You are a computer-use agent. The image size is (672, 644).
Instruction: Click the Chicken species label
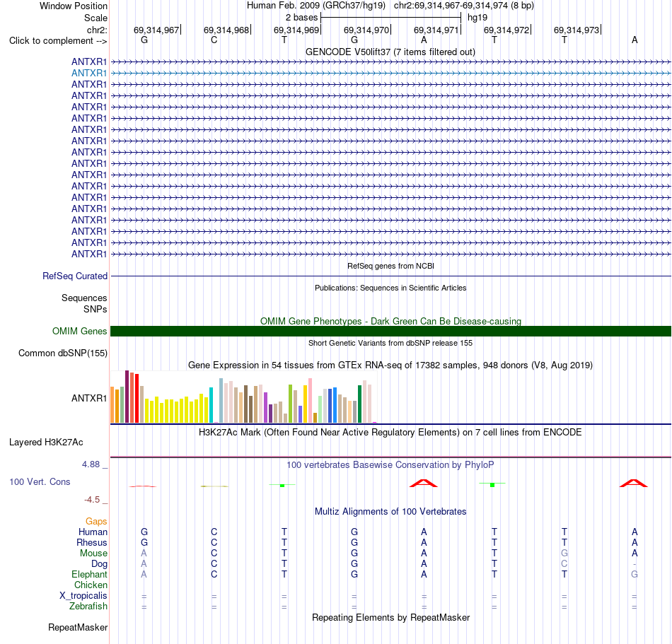(x=91, y=585)
